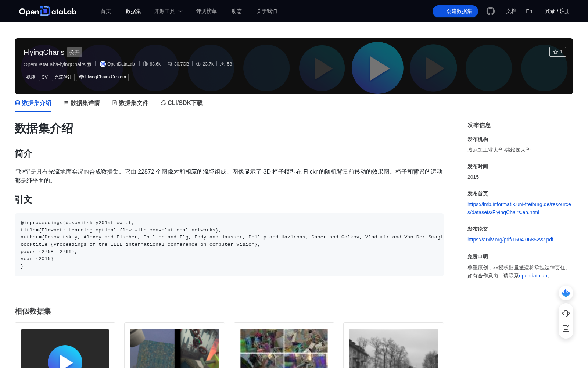
Task: Select the 数据集介绍 tab
Action: point(33,103)
